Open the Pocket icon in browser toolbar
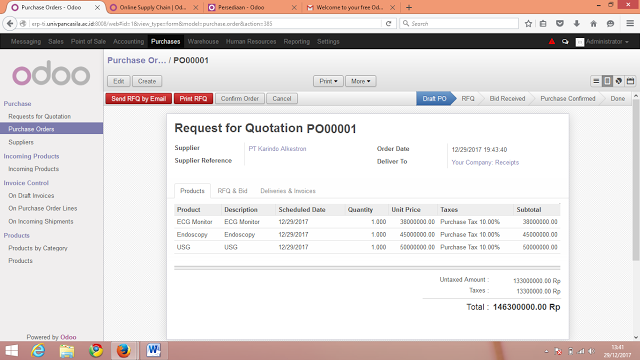 pyautogui.click(x=560, y=24)
